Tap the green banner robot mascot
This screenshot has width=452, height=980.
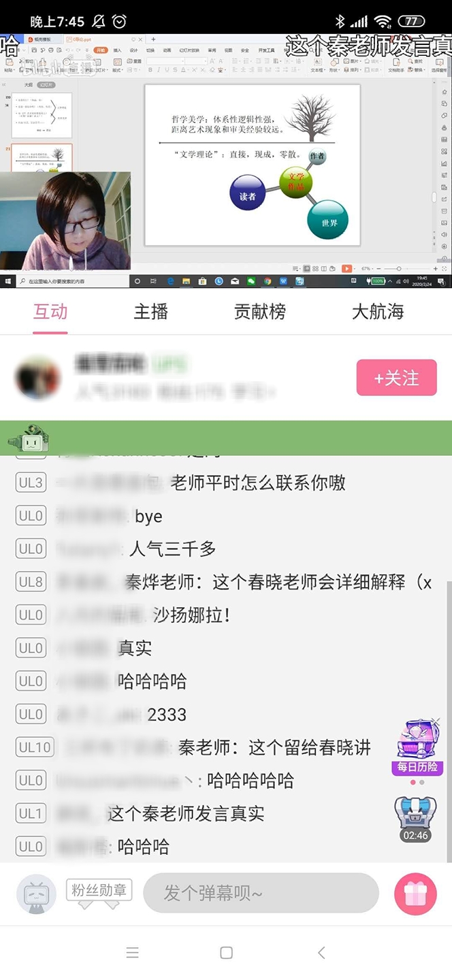click(28, 439)
